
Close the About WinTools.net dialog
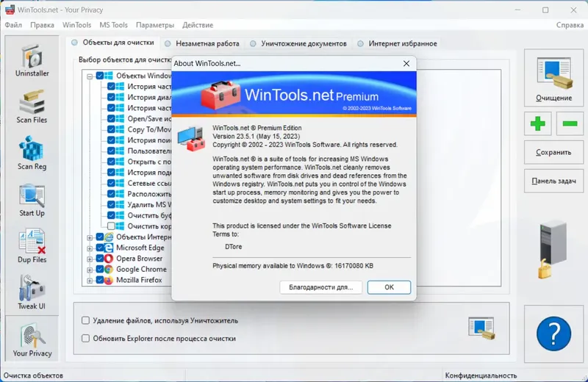[x=406, y=63]
